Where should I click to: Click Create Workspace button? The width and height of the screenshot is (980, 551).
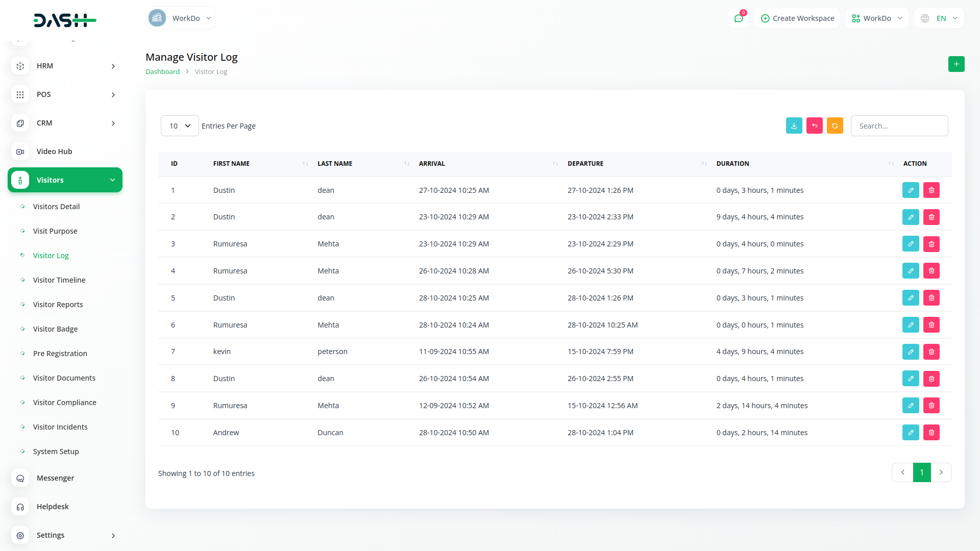coord(797,18)
